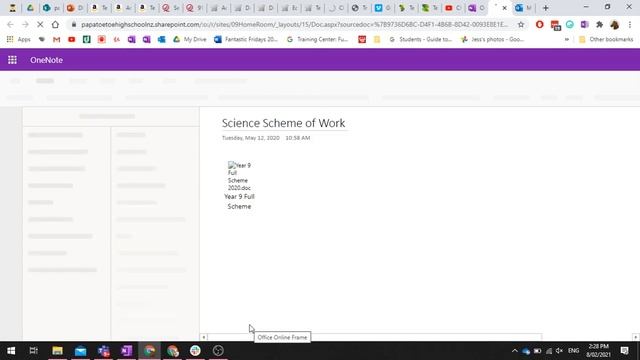Expand the hidden bookmarks chevron
This screenshot has height=360, width=640.
click(567, 40)
